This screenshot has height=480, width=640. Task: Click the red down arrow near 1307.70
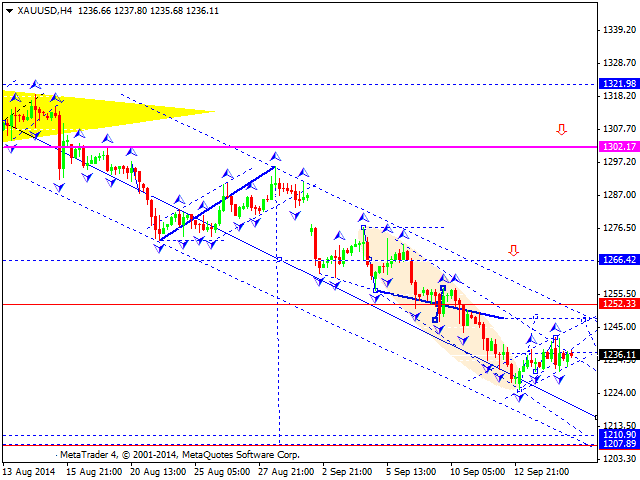point(562,130)
